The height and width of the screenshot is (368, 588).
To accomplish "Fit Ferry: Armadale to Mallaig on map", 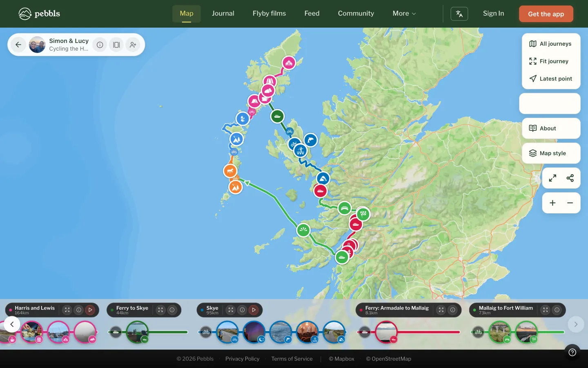I will pos(441,310).
